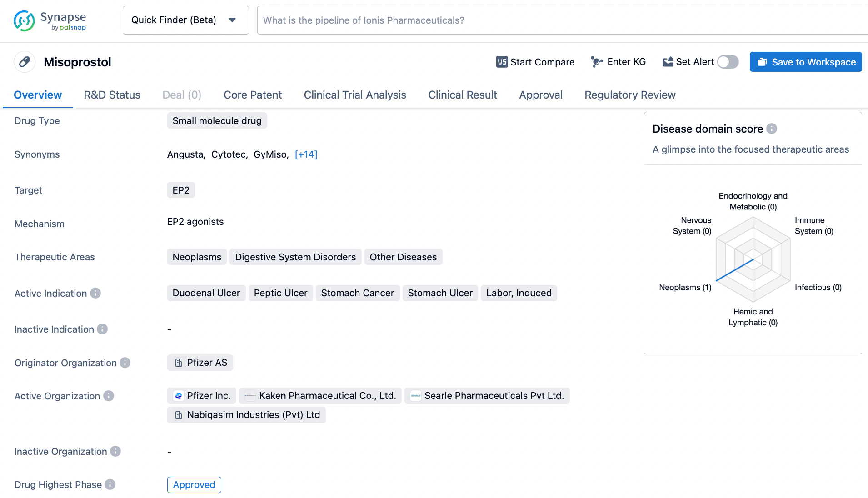Open the Quick Finder (Beta) dropdown
The width and height of the screenshot is (868, 498).
pyautogui.click(x=185, y=20)
